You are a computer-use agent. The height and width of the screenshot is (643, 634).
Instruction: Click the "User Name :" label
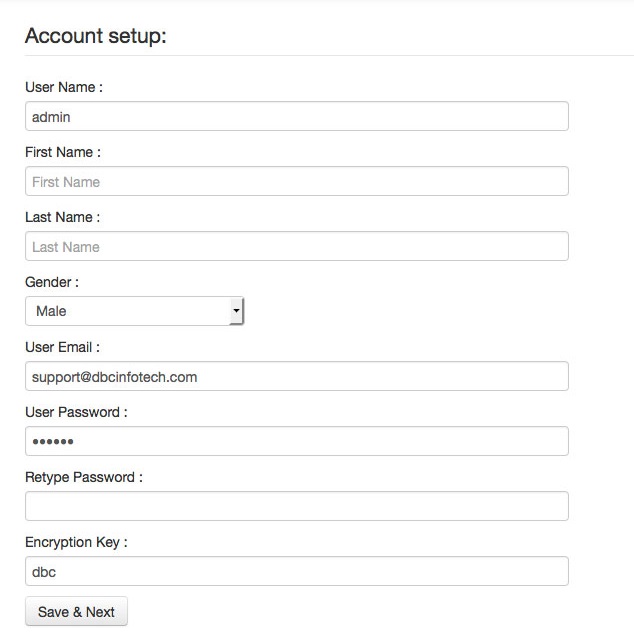(64, 87)
